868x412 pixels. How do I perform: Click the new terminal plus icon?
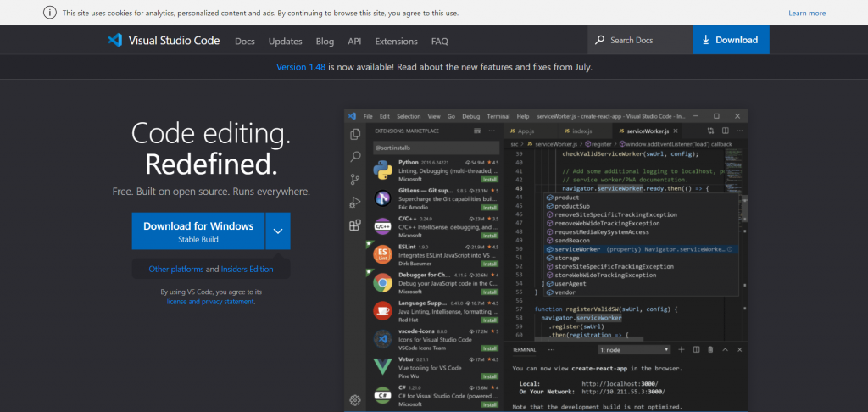682,349
